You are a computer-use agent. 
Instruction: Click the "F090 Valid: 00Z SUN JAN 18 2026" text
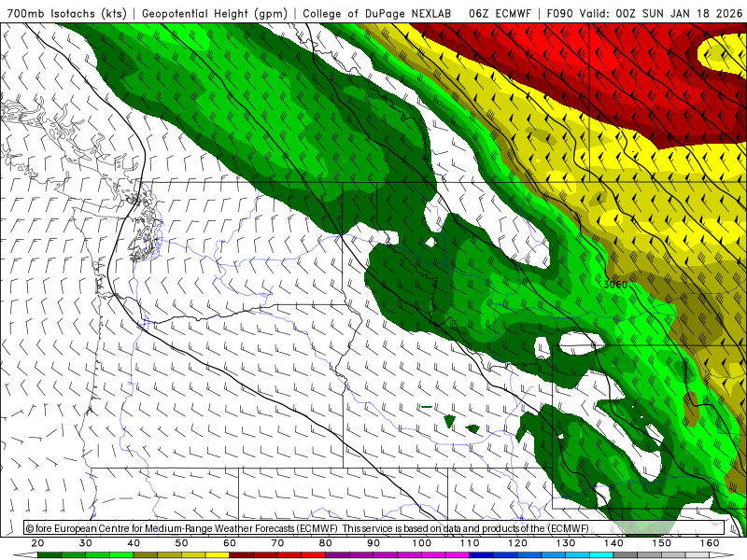point(644,14)
